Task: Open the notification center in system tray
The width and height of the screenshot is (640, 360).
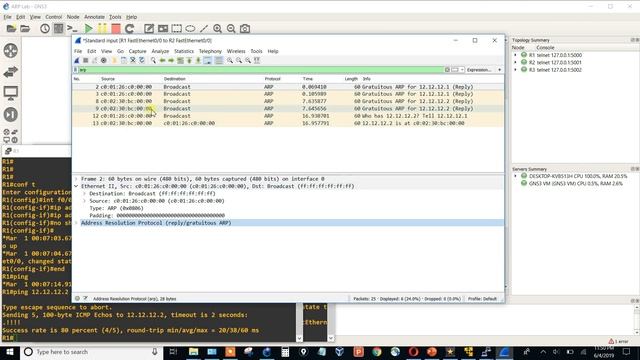Action: point(627,352)
